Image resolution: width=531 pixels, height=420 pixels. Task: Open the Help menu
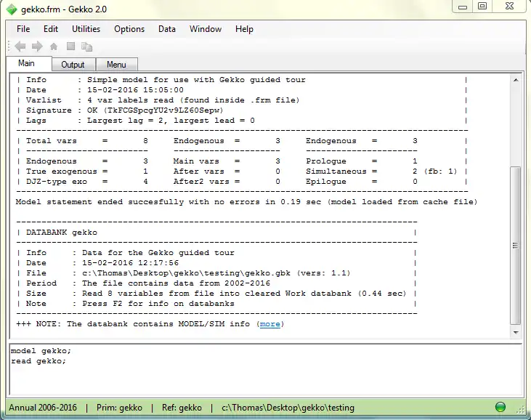(x=244, y=29)
